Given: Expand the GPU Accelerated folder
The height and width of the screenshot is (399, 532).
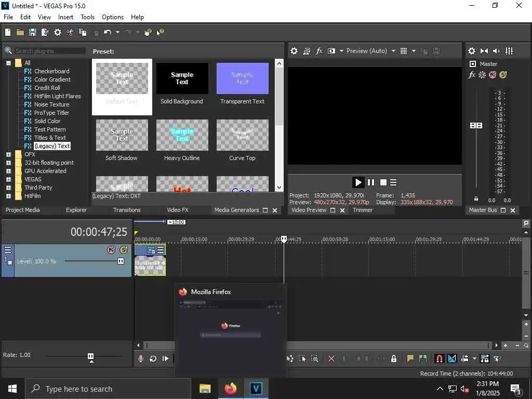Looking at the screenshot, I should coord(8,171).
